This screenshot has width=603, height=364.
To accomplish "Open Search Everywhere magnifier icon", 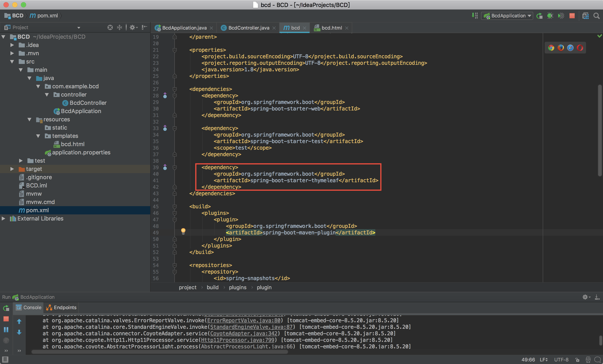I will click(596, 16).
